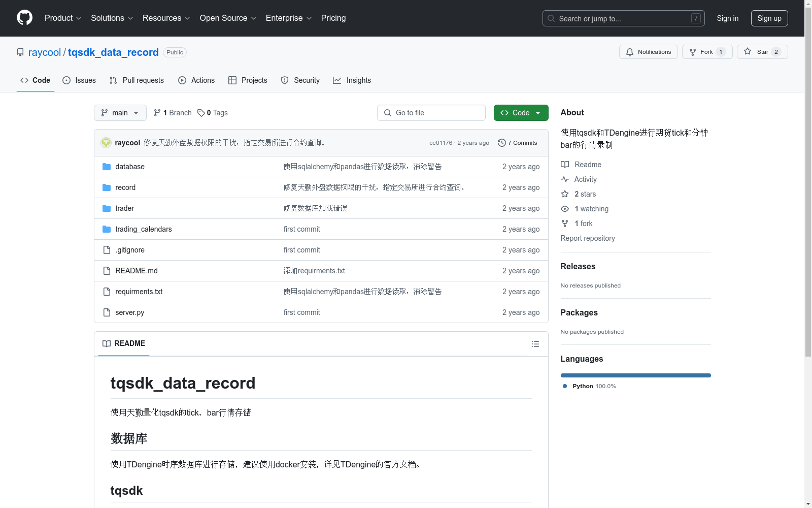Focus the Go to file input
Image resolution: width=812 pixels, height=508 pixels.
[x=431, y=113]
